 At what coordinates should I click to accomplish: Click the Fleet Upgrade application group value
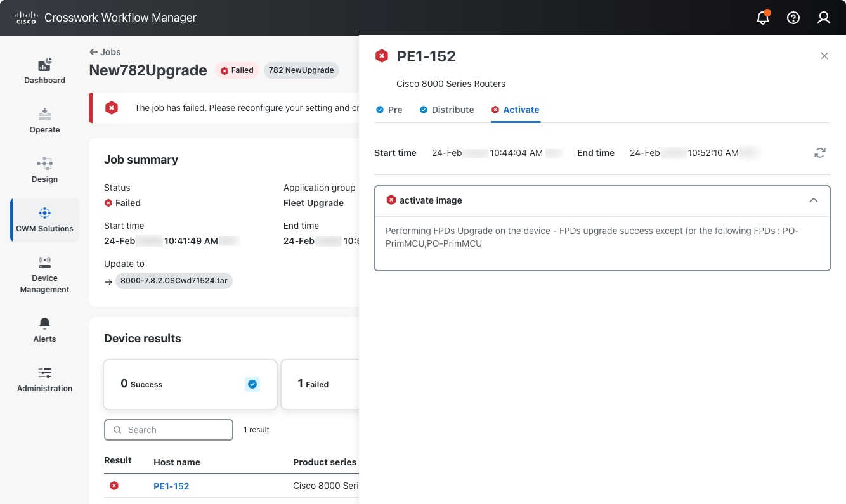pos(313,203)
